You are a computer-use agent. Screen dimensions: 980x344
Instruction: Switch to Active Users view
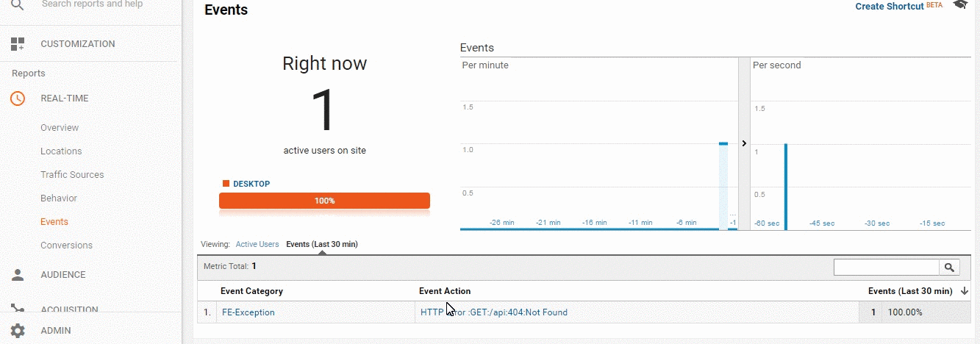(x=257, y=244)
